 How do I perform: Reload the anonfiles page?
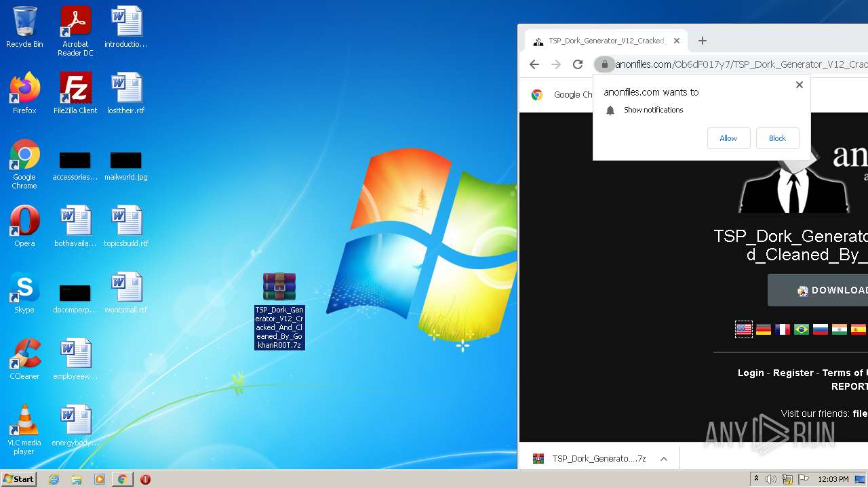point(578,64)
